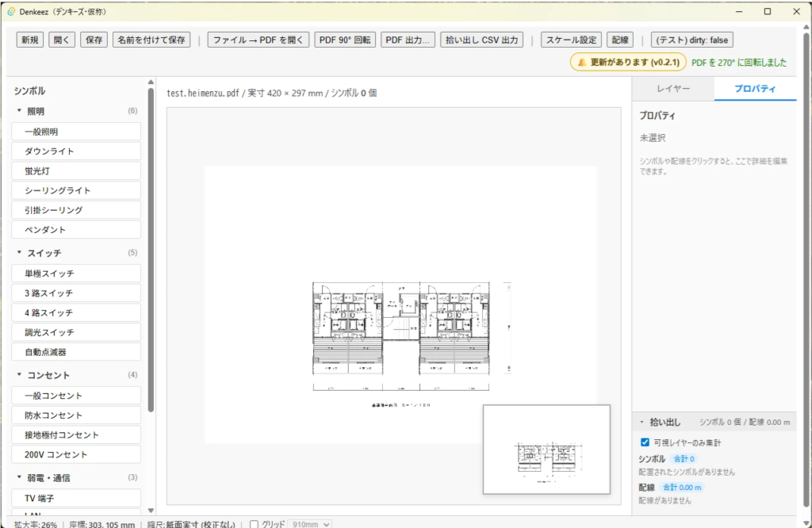Screen dimensions: 812x528
Task: Click symbol list scroll-up arrow
Action: [x=151, y=82]
